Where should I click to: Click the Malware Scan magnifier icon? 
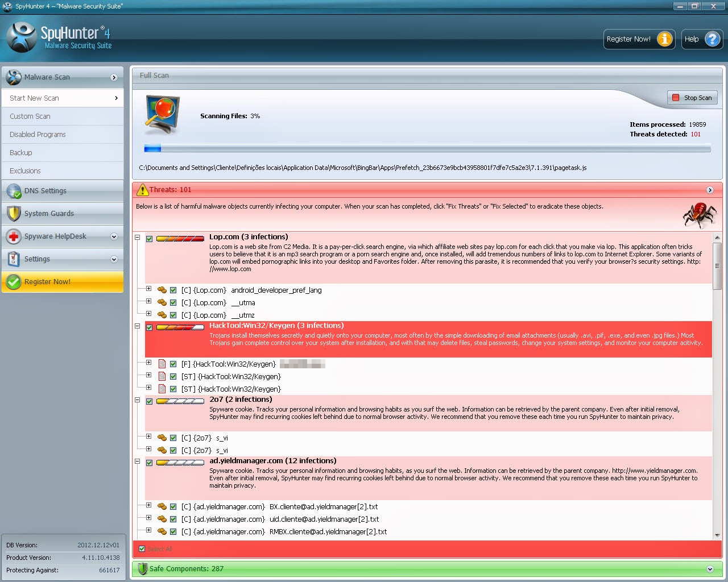14,77
